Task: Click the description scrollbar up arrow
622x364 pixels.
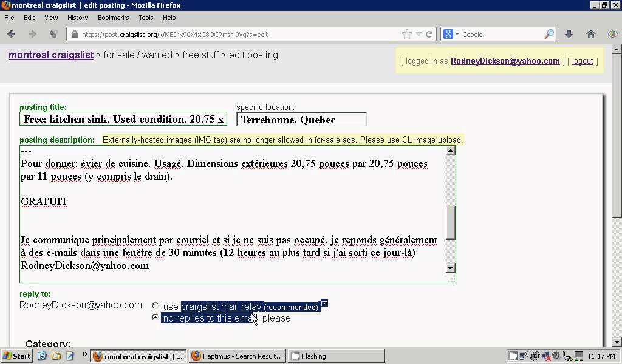Action: [x=450, y=150]
